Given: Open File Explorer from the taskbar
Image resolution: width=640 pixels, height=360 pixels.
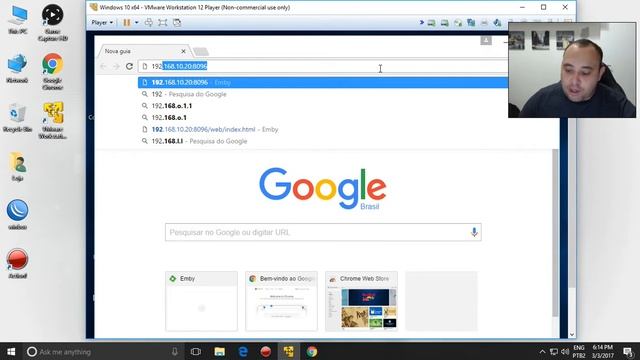Looking at the screenshot, I should click(220, 351).
